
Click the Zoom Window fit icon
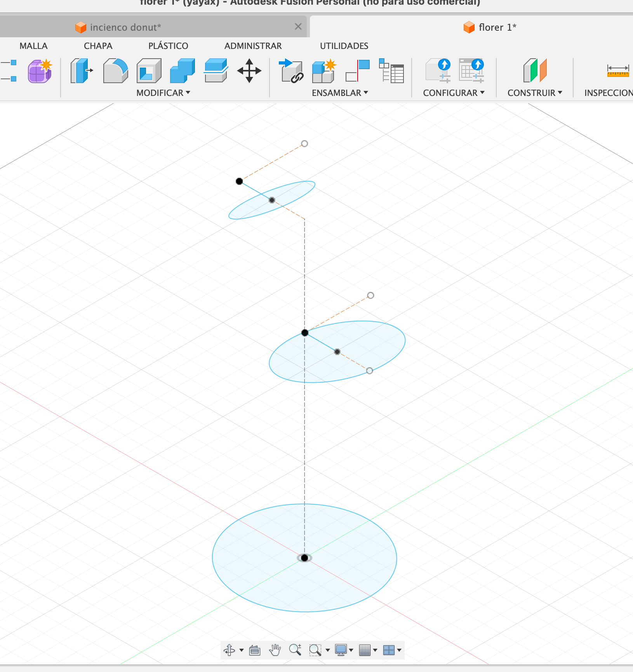[x=315, y=650]
